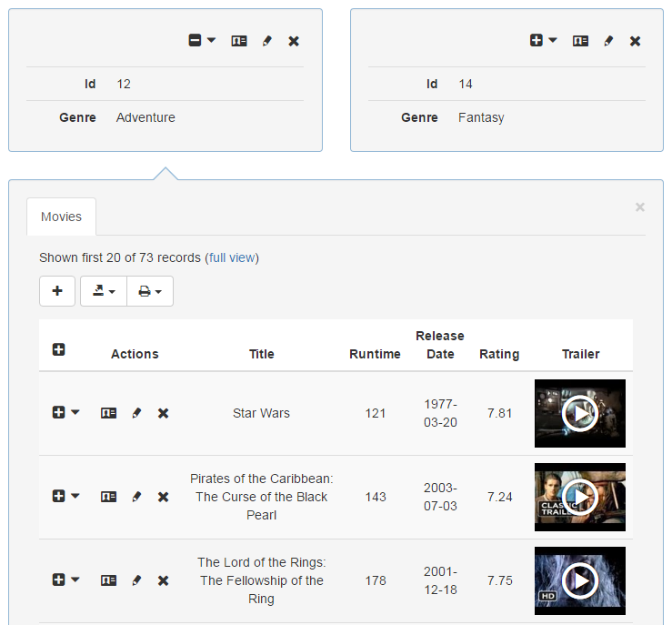Image resolution: width=672 pixels, height=625 pixels.
Task: Delete the Star Wars movie row
Action: tap(164, 413)
